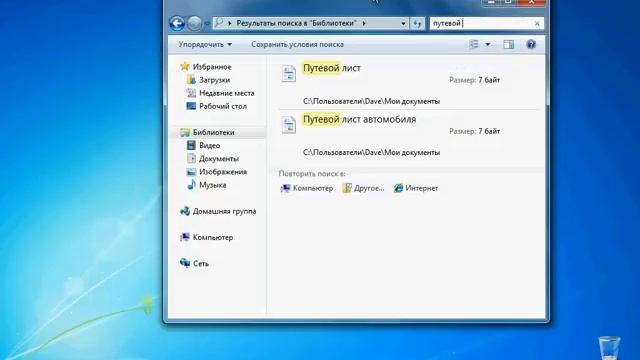
Task: Click the Изображения library icon
Action: (x=191, y=171)
